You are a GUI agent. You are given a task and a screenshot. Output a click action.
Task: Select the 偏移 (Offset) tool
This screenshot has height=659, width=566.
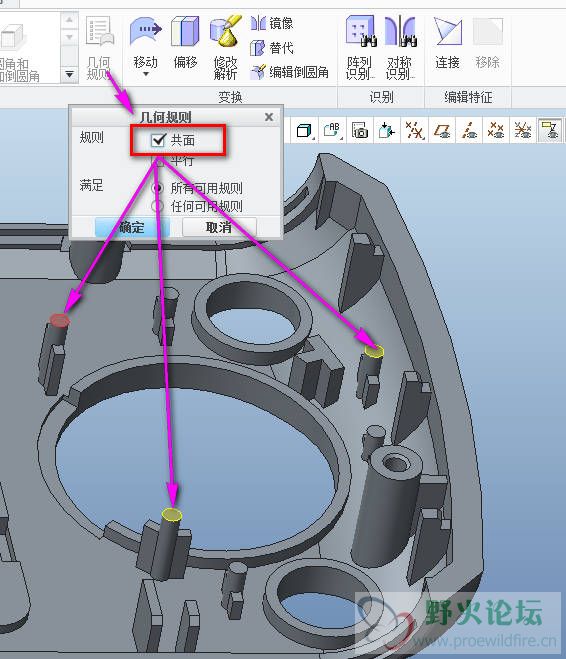pyautogui.click(x=185, y=42)
